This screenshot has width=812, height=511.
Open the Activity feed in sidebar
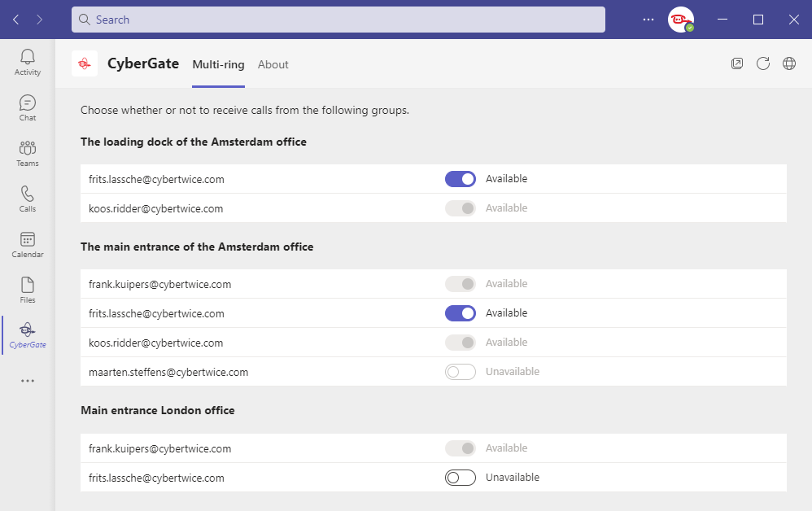[x=28, y=63]
